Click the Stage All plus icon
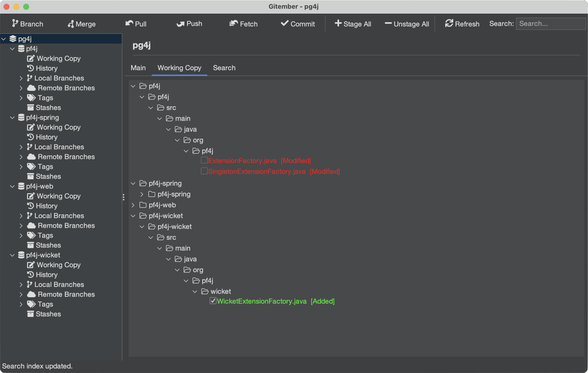Screen dimensions: 588x373 pyautogui.click(x=338, y=23)
